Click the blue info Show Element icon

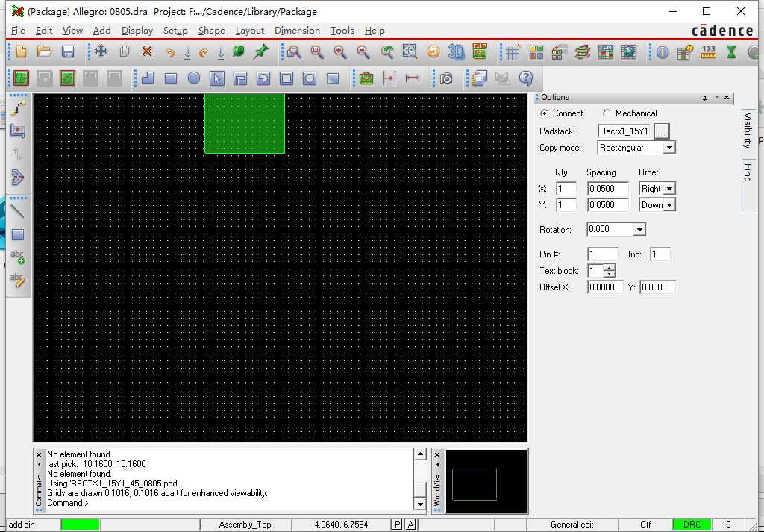coord(663,51)
